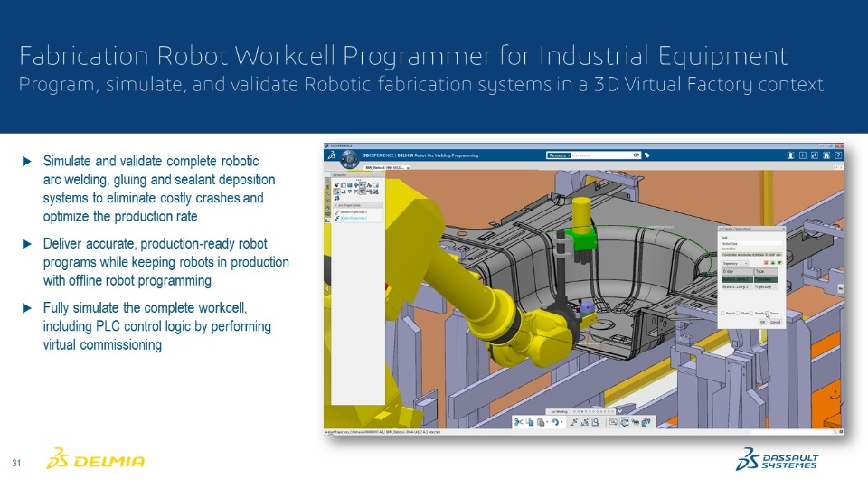The width and height of the screenshot is (868, 488).
Task: Select the Arc Welding action bar tab
Action: pyautogui.click(x=559, y=412)
